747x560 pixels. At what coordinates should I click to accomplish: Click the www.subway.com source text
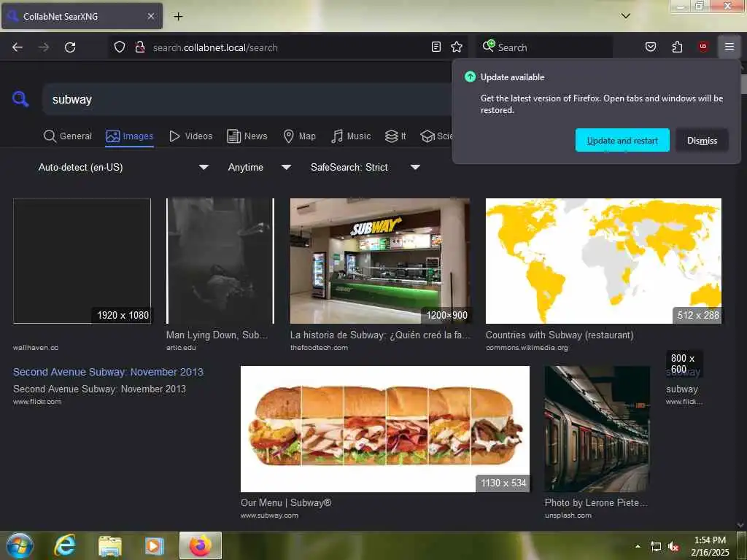coord(269,516)
